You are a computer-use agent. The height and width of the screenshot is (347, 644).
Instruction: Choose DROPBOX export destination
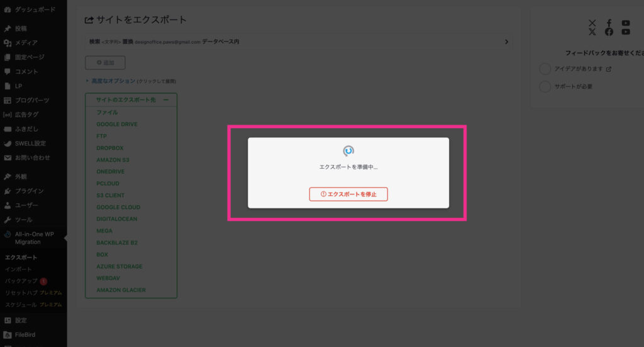pos(109,148)
